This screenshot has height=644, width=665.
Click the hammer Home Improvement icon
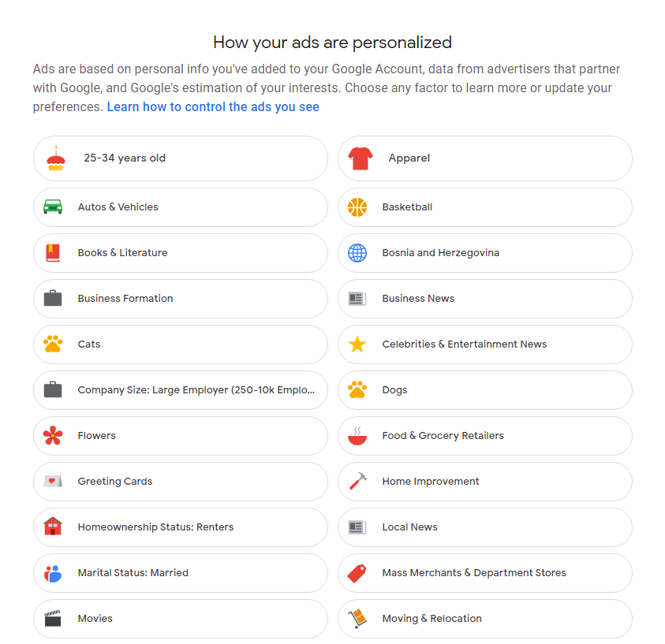[x=357, y=482]
